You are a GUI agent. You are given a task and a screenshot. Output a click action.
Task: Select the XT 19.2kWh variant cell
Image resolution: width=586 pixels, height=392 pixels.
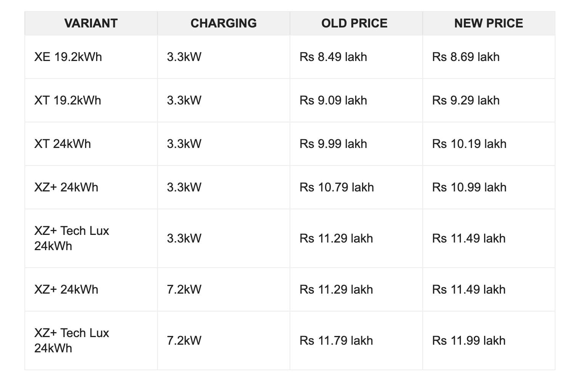pyautogui.click(x=68, y=101)
